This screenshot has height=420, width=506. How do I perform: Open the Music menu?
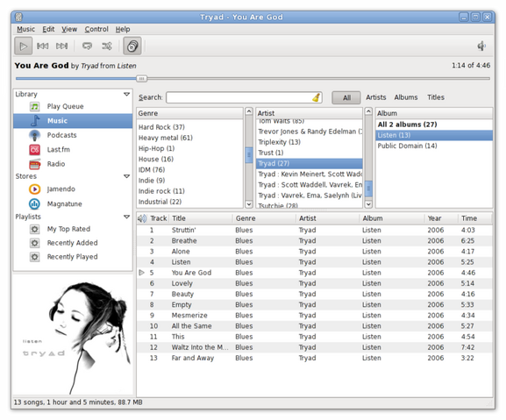click(25, 29)
